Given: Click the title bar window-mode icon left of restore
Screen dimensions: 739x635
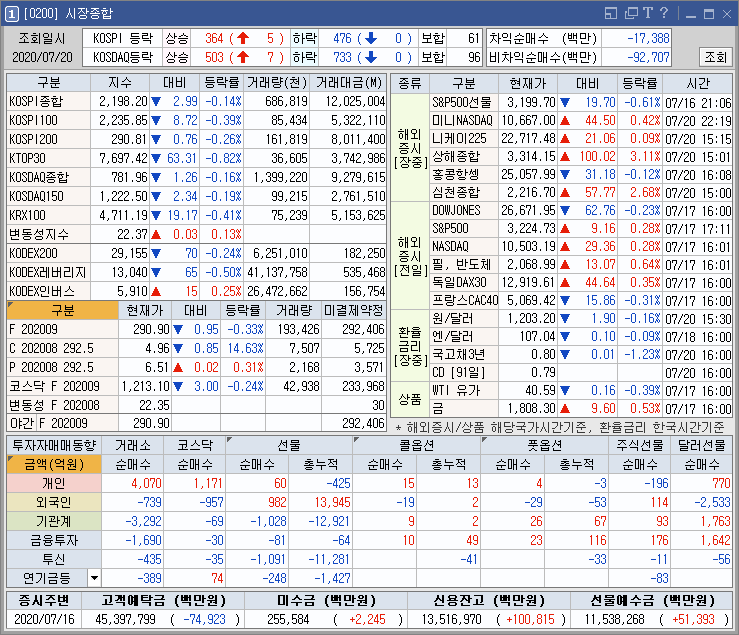Looking at the screenshot, I should tap(611, 13).
